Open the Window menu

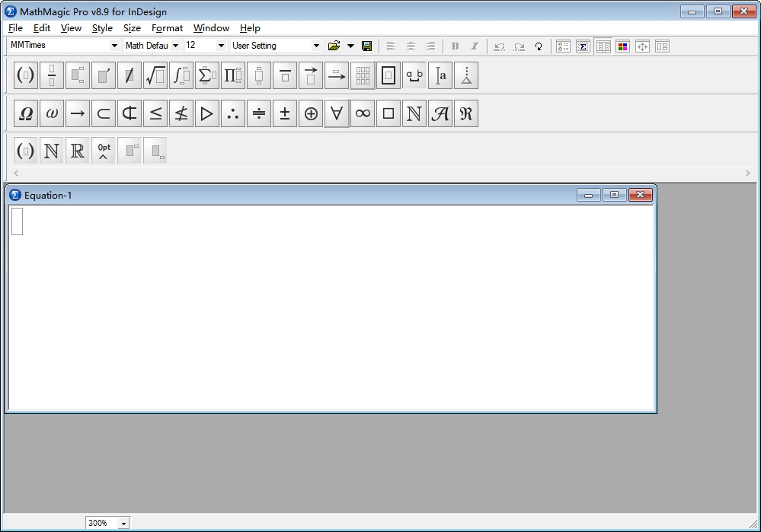click(x=211, y=28)
